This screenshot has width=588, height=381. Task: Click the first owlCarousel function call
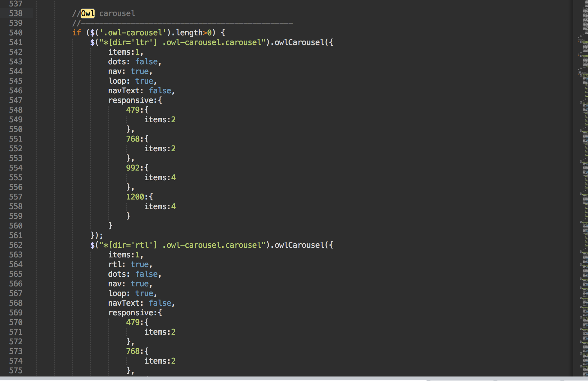pos(299,42)
